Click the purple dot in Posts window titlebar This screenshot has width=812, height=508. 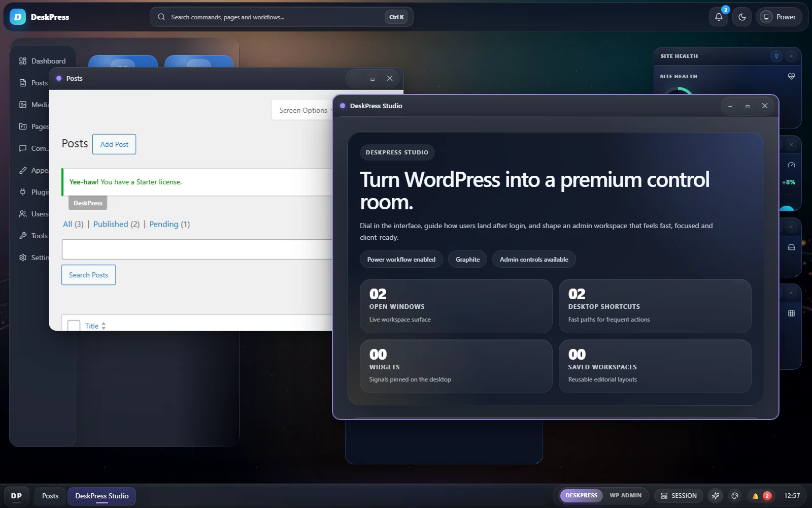tap(59, 78)
